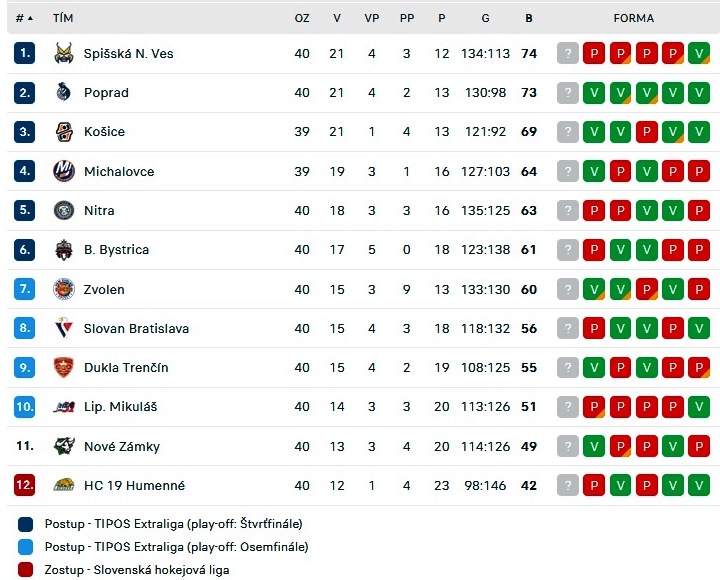The height and width of the screenshot is (580, 720).
Task: Sort table by the # rank column
Action: coord(24,18)
